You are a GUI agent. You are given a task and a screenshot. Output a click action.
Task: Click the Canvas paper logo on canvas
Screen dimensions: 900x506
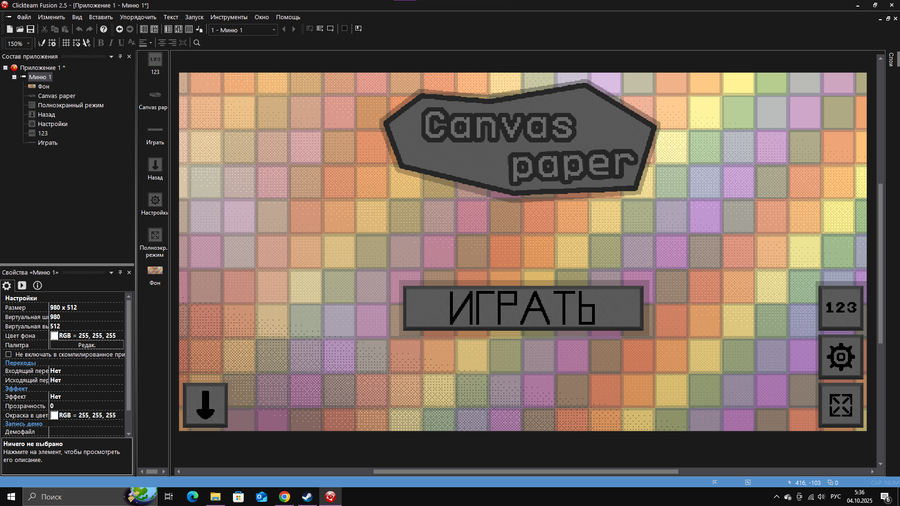(x=520, y=139)
